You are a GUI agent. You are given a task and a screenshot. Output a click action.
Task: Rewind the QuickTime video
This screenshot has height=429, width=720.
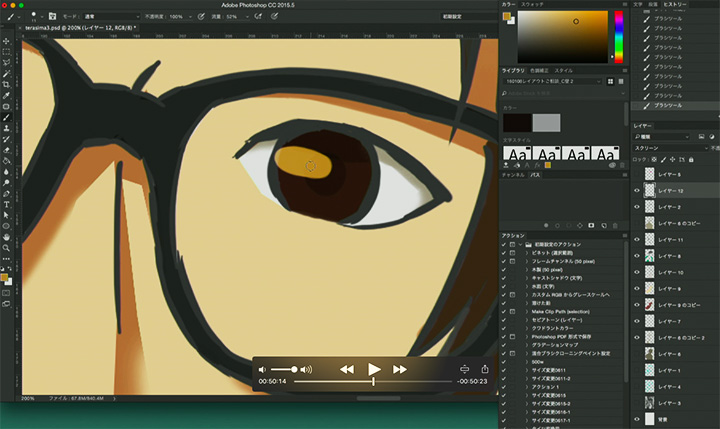point(347,369)
